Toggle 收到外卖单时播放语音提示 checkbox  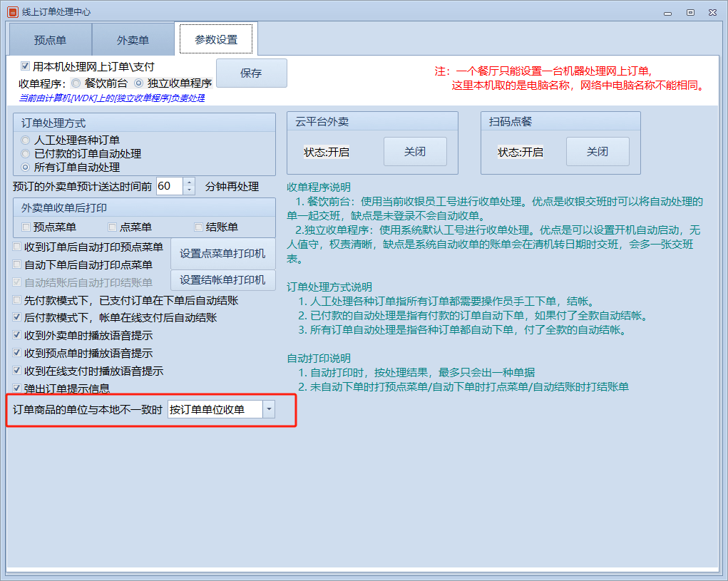(18, 335)
